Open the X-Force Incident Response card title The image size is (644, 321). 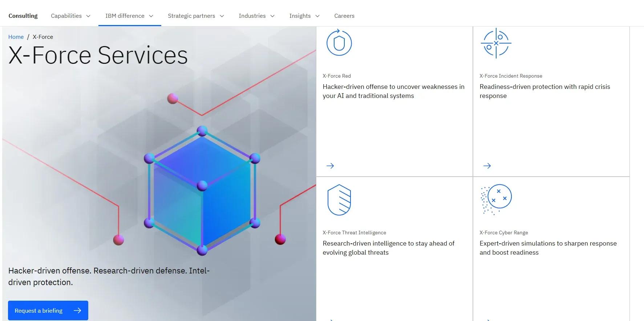pos(511,76)
